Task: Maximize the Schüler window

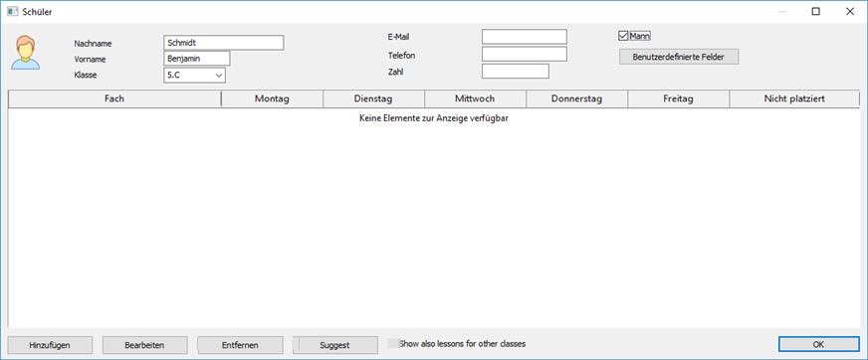Action: point(815,12)
